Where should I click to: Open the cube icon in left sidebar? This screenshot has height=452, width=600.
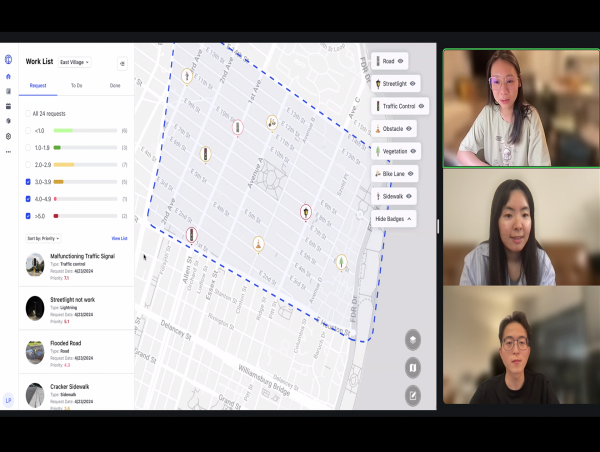click(8, 121)
